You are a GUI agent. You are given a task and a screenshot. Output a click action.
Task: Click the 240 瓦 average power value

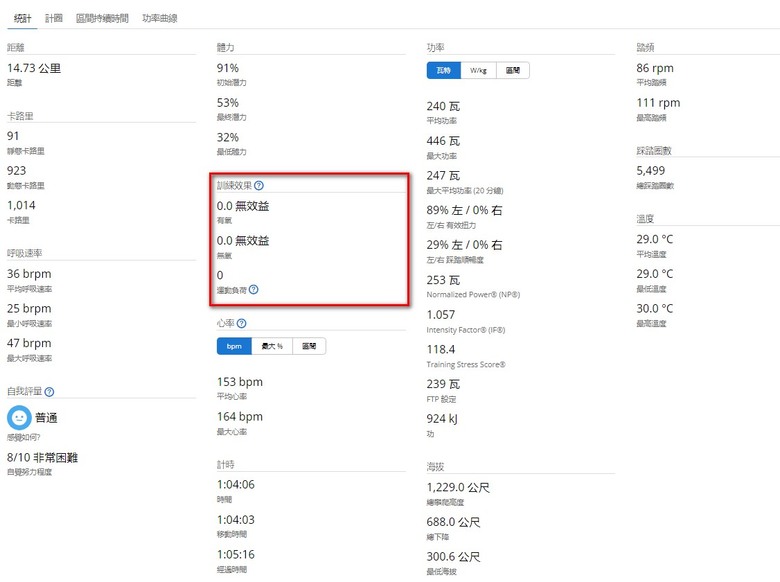coord(443,106)
